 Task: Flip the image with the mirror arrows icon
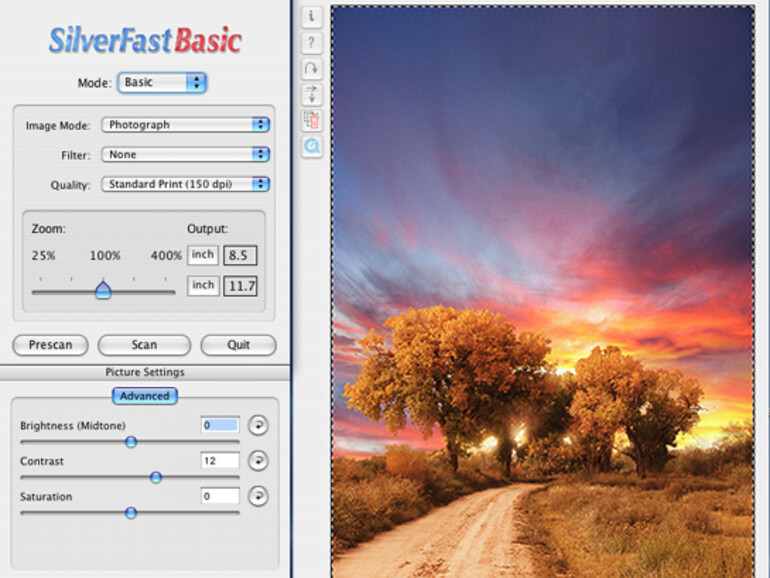[x=311, y=94]
